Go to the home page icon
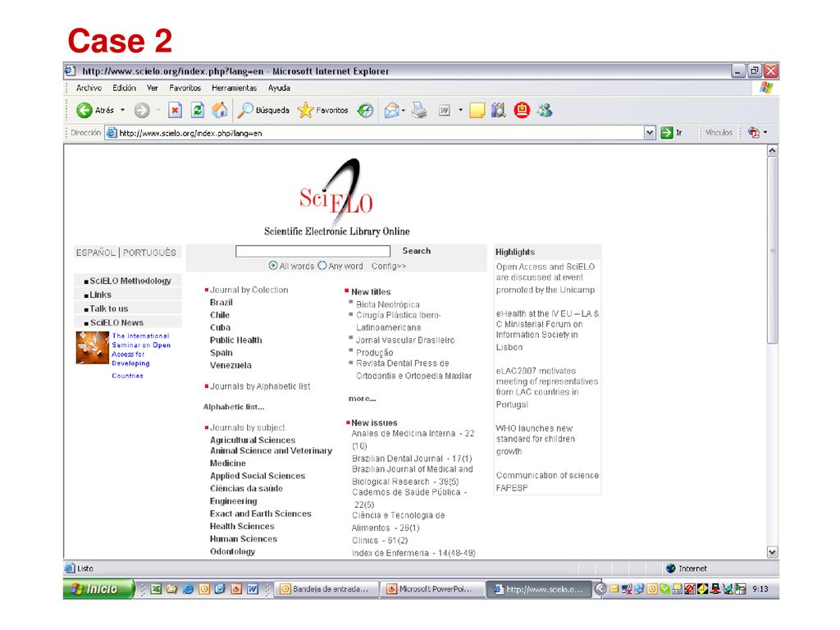This screenshot has height=630, width=840. point(219,110)
